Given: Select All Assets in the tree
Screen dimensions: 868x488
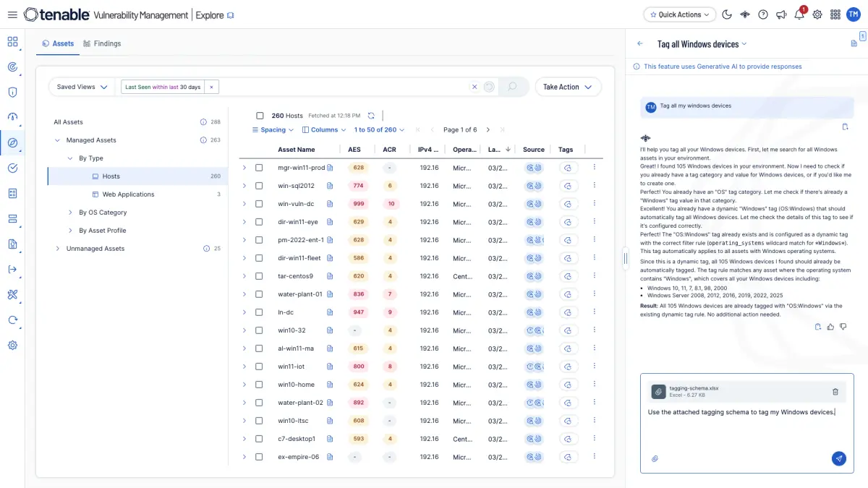Looking at the screenshot, I should (69, 122).
